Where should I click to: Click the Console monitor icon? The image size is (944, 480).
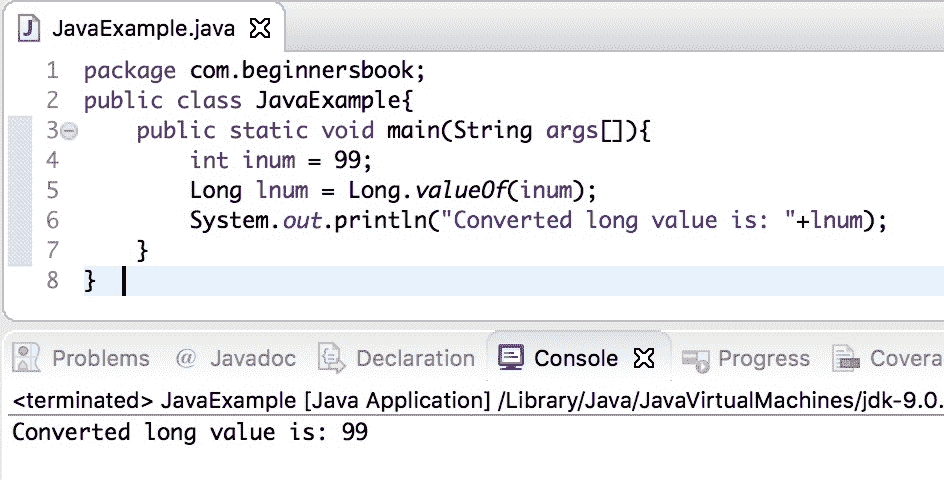511,358
